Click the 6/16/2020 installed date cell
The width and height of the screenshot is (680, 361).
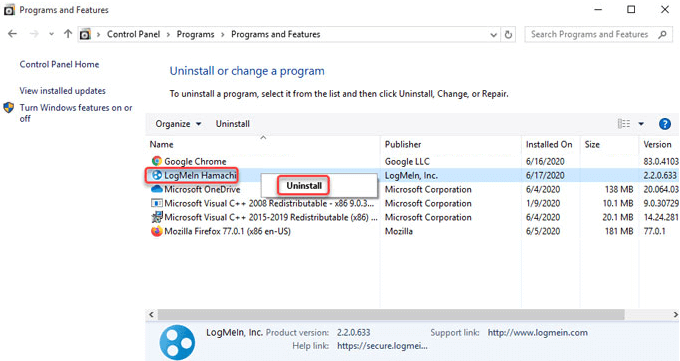545,161
